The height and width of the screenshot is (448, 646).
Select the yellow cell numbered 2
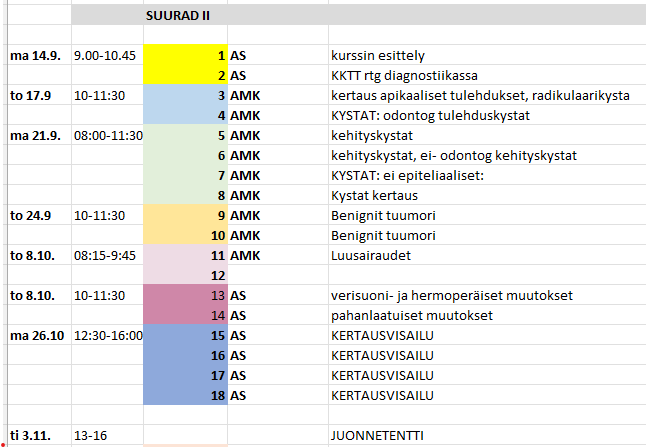[185, 75]
